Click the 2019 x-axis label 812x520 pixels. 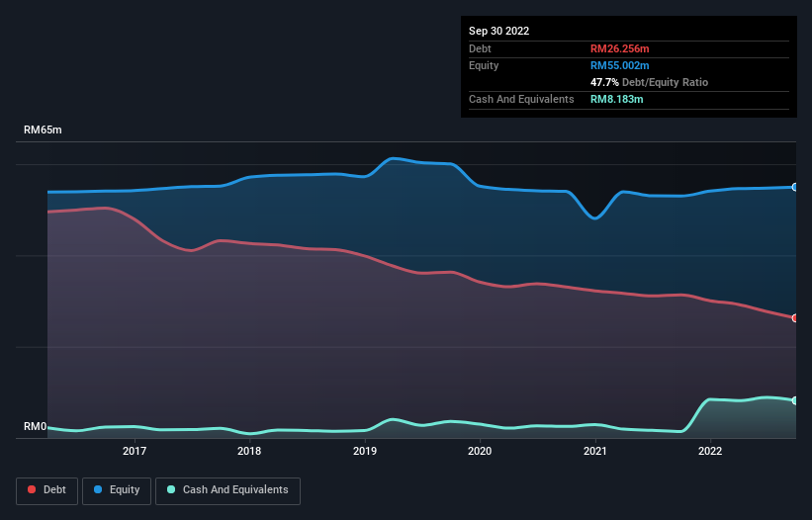click(365, 451)
